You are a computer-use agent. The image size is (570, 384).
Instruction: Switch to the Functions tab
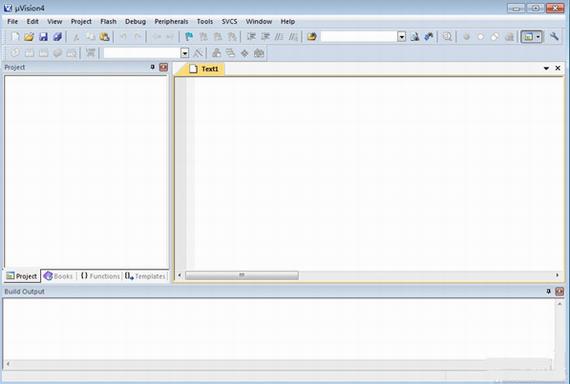click(100, 276)
